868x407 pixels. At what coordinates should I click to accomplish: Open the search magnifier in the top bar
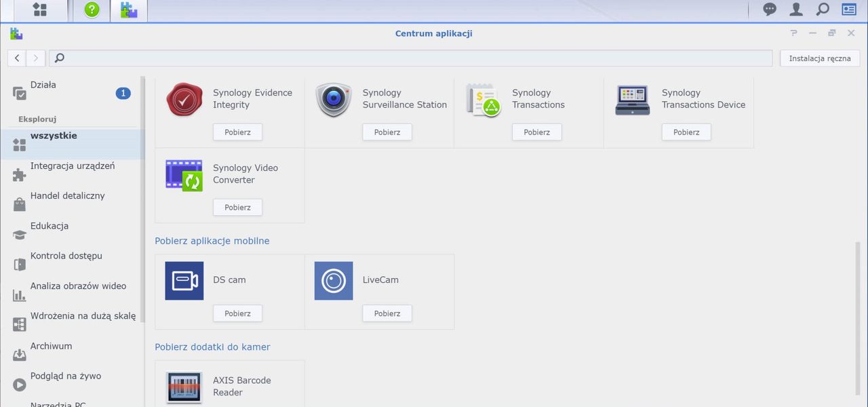pyautogui.click(x=823, y=9)
